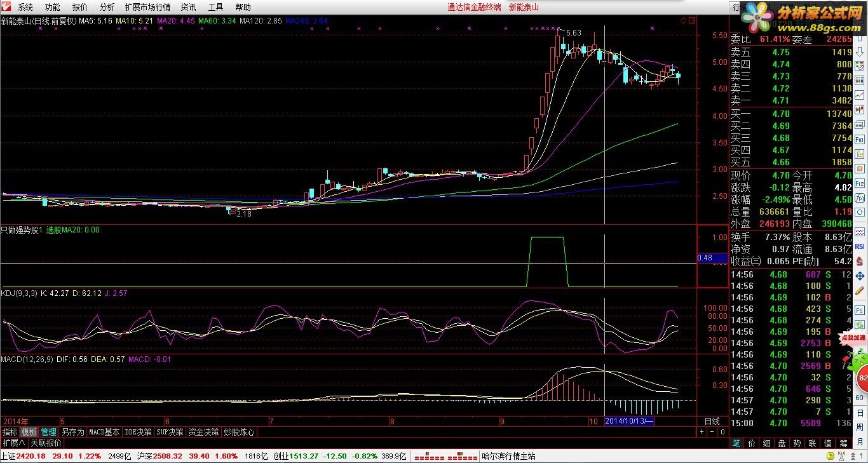Click the minus zoom button beside 日线
The height and width of the screenshot is (463, 868).
pyautogui.click(x=712, y=432)
